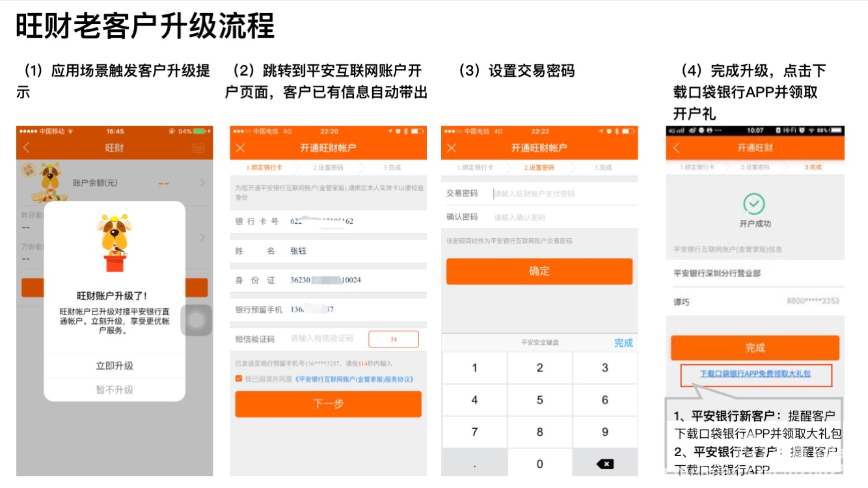Tap keypad digit 4
The width and height of the screenshot is (868, 488).
point(474,400)
